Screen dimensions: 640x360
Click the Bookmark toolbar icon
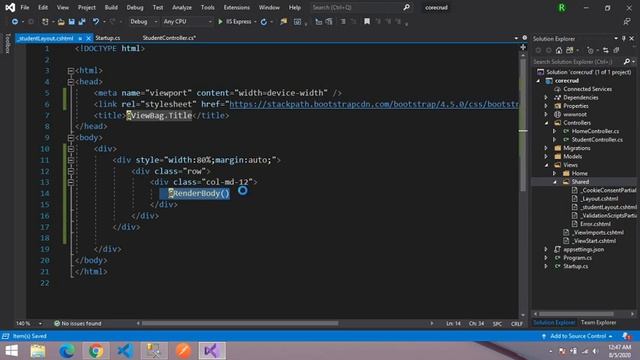pyautogui.click(x=367, y=22)
